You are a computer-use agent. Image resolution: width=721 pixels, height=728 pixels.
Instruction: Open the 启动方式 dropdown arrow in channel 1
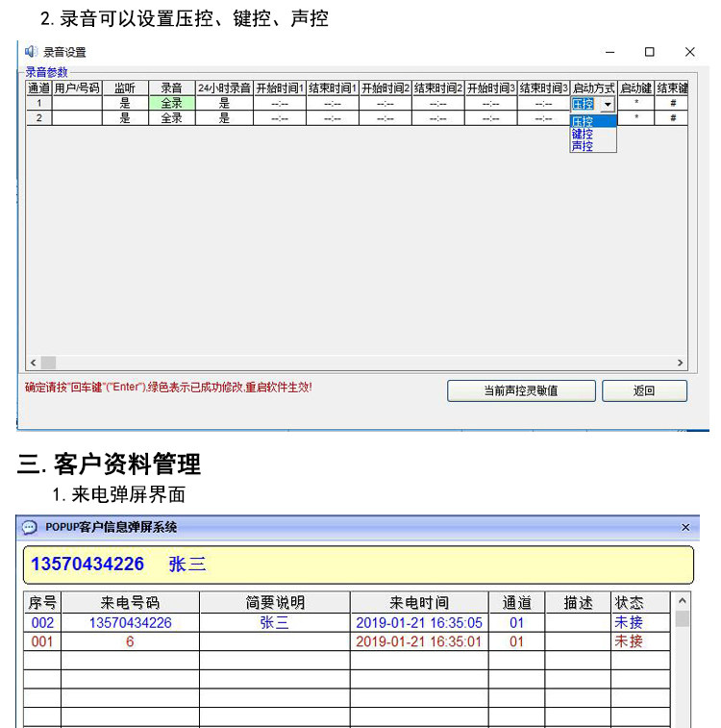(608, 105)
